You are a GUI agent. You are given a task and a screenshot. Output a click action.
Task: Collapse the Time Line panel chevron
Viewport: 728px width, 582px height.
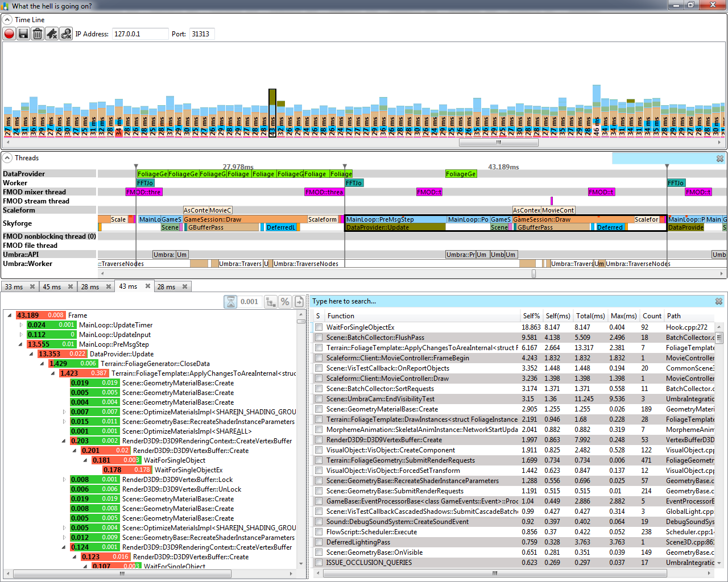coord(7,20)
